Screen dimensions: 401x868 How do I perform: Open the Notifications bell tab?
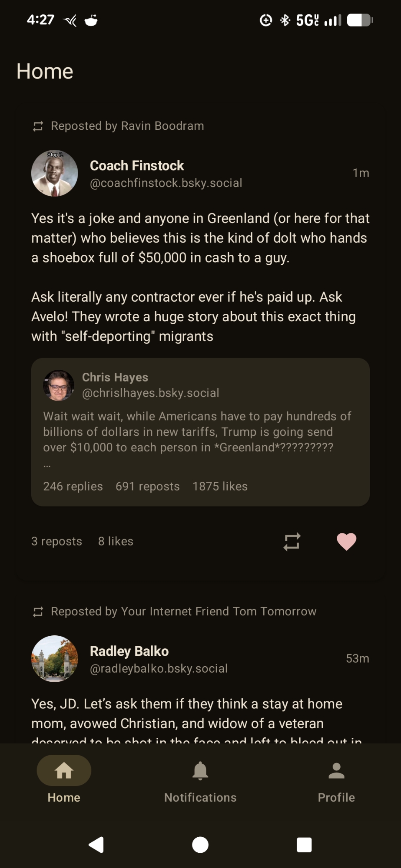tap(200, 779)
